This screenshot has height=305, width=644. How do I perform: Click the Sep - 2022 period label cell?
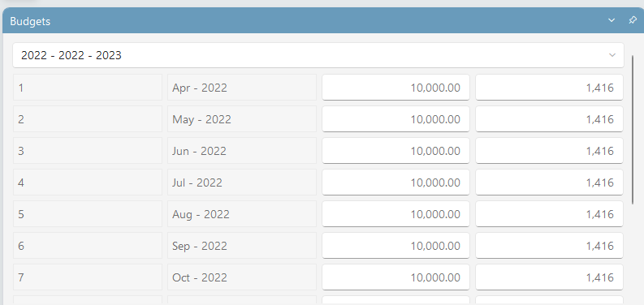[242, 246]
